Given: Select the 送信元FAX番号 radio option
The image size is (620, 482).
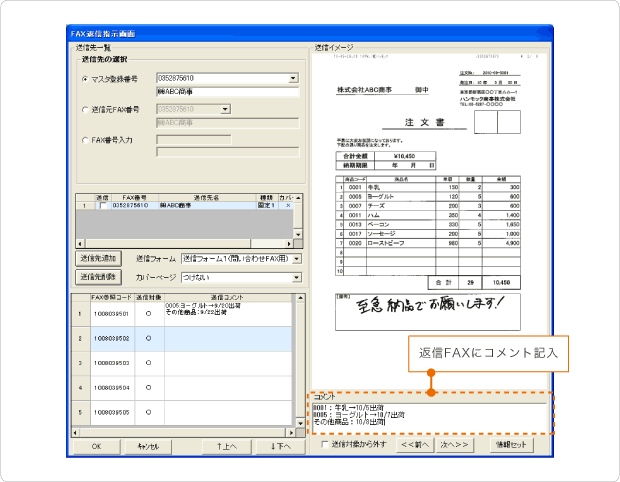Looking at the screenshot, I should click(85, 110).
